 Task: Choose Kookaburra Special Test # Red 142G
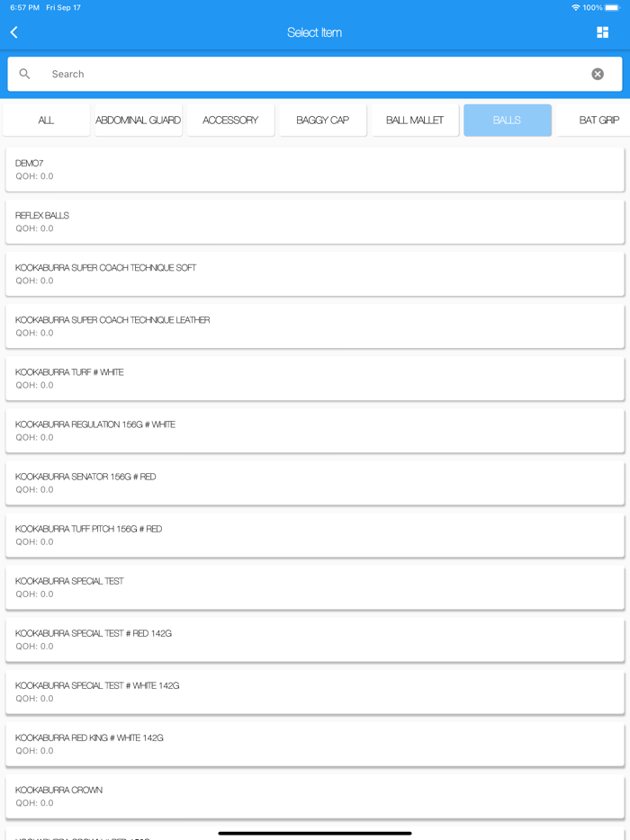[x=315, y=639]
